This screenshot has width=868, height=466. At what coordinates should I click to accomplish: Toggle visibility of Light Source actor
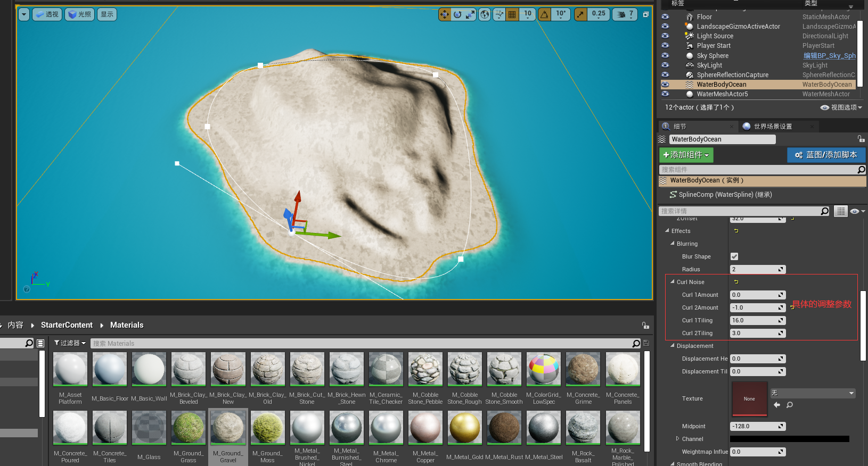point(665,36)
